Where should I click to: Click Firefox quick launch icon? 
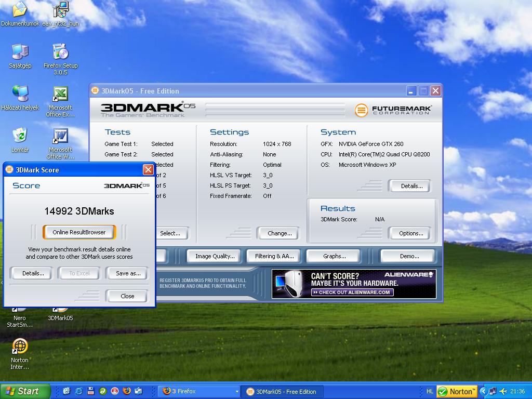point(127,391)
